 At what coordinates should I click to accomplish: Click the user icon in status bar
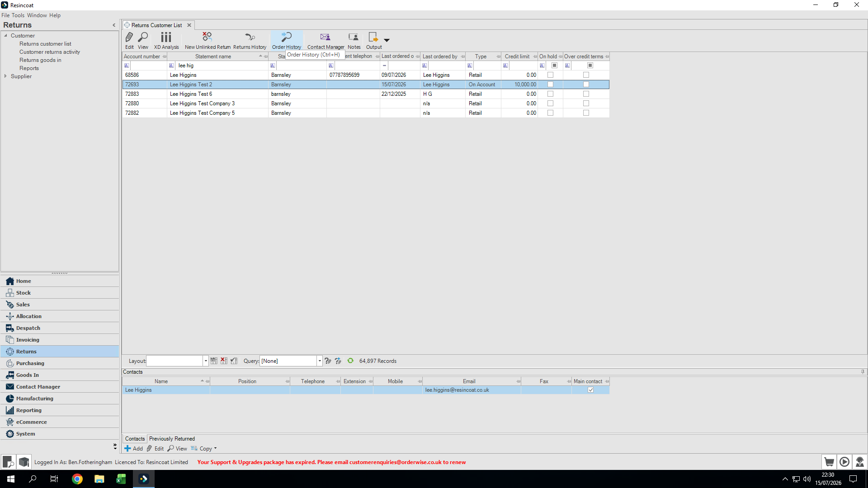coord(860,462)
